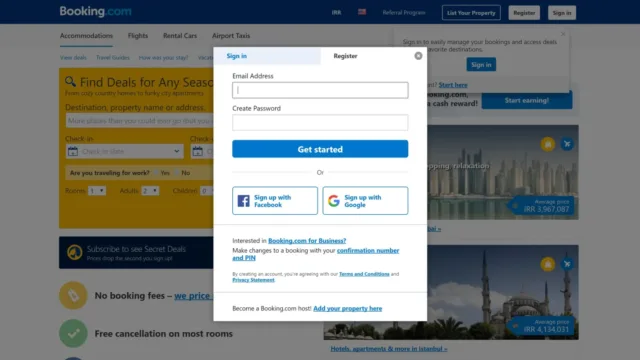Open the Rooms dropdown
Image resolution: width=640 pixels, height=360 pixels.
pos(97,191)
